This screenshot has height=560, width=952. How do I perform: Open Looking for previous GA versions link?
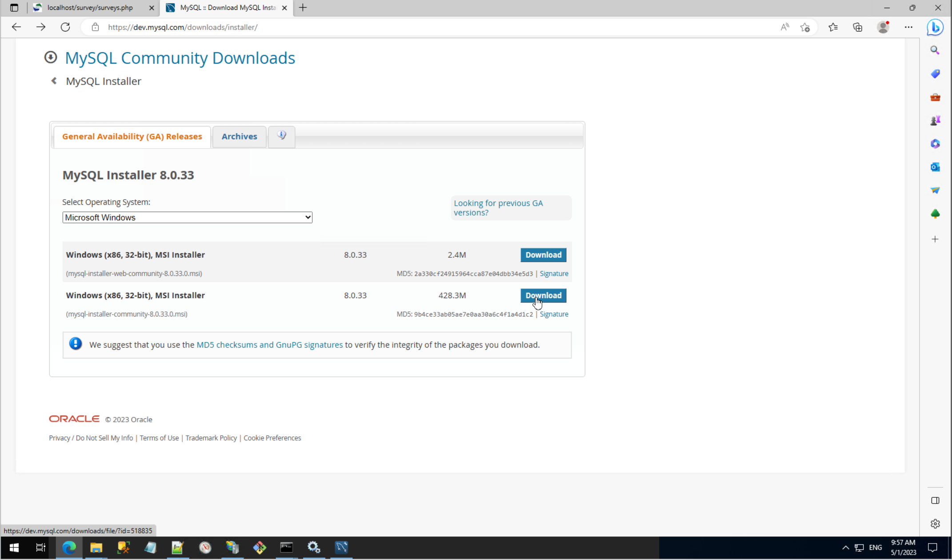point(498,208)
